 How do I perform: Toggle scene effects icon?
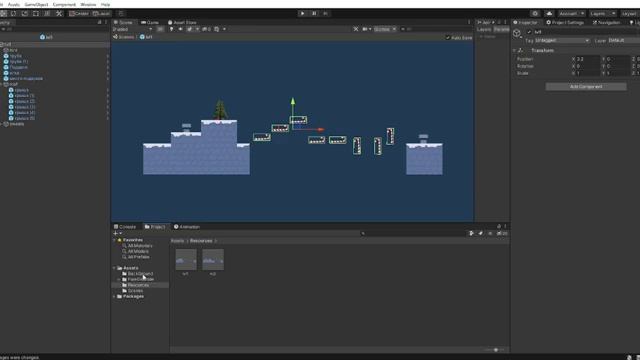(189, 29)
